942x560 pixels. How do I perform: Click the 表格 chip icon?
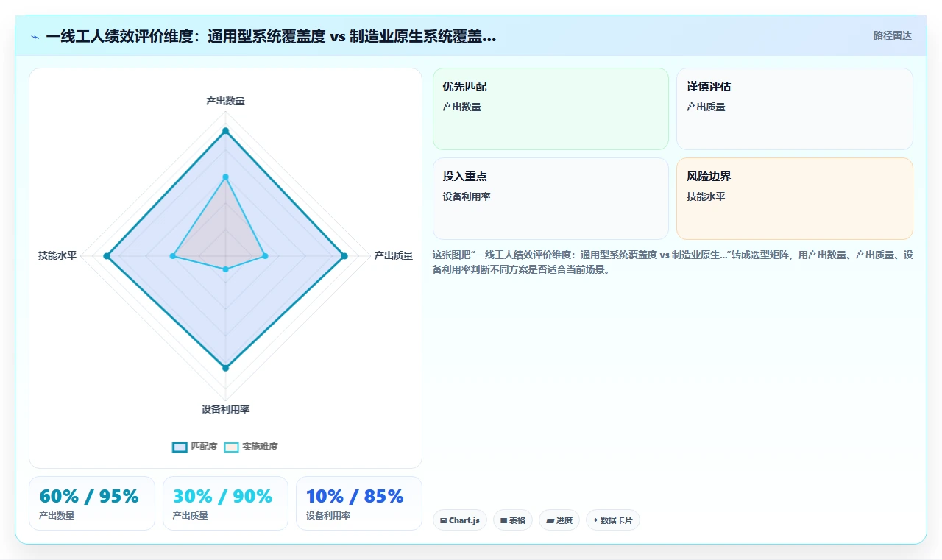pyautogui.click(x=503, y=520)
